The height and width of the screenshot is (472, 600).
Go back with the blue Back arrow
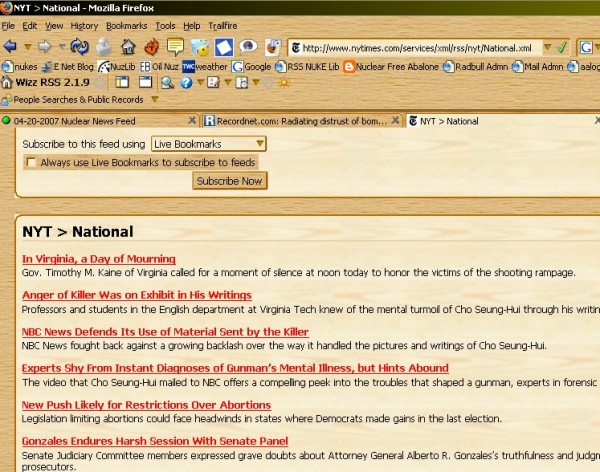(10, 47)
